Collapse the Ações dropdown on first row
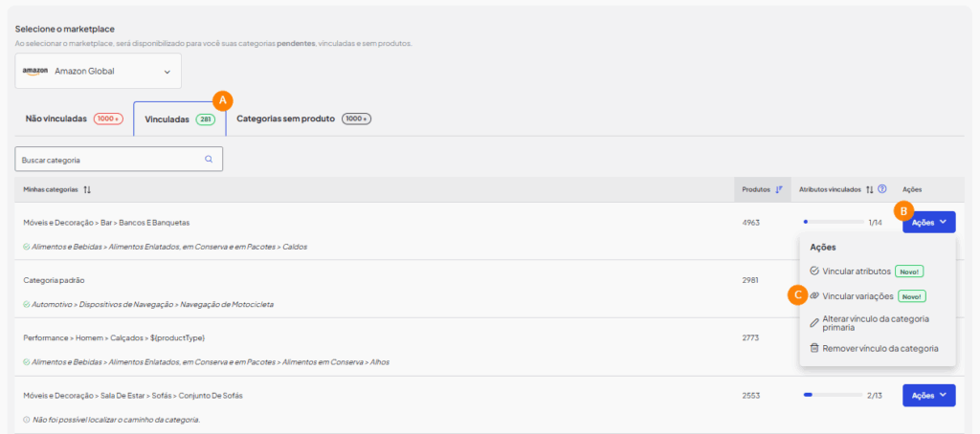 pyautogui.click(x=928, y=222)
